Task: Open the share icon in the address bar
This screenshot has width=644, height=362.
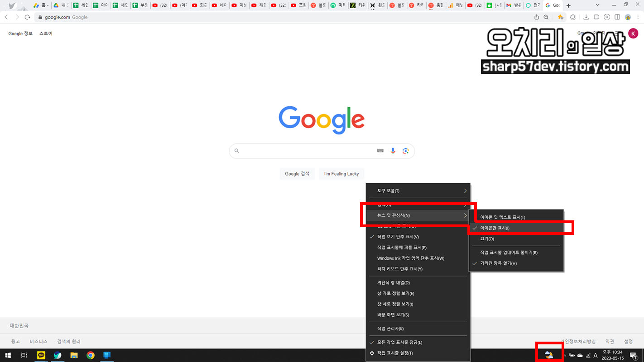Action: (537, 17)
